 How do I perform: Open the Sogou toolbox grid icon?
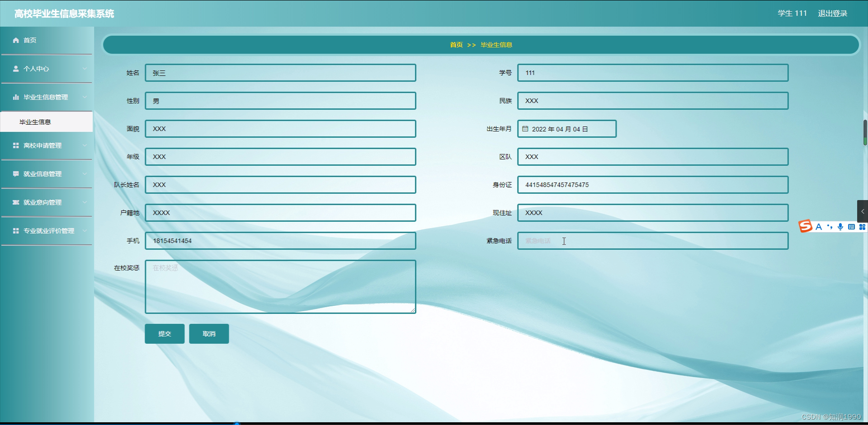point(863,227)
